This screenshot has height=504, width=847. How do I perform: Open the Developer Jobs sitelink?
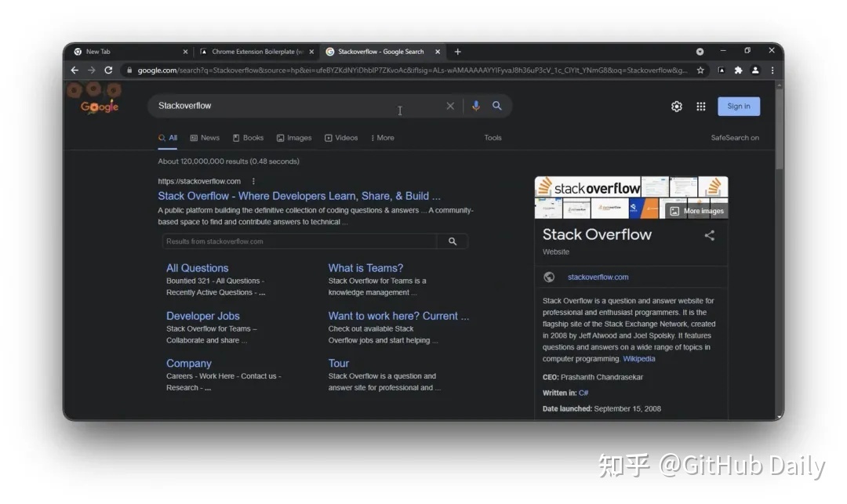point(202,316)
